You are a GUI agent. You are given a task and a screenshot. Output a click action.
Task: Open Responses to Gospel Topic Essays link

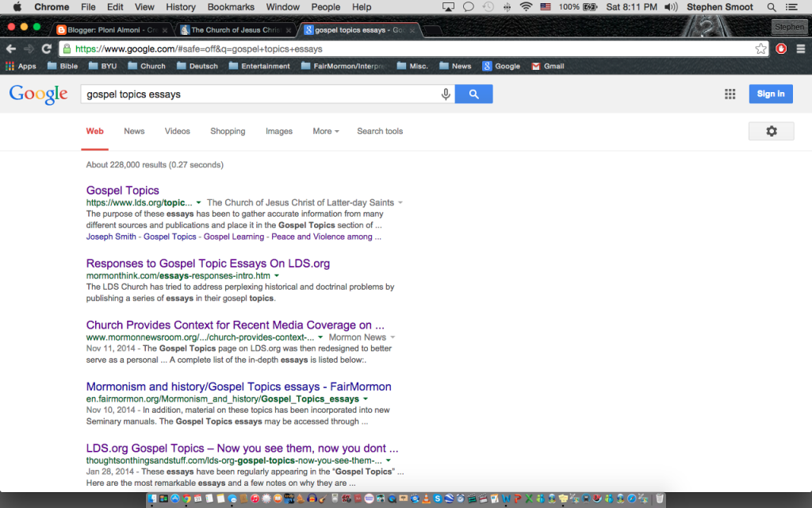pos(209,264)
